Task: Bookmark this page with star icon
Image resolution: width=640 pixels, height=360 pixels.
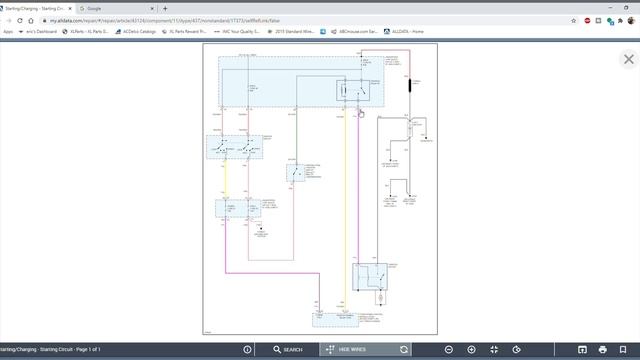Action: [x=573, y=20]
